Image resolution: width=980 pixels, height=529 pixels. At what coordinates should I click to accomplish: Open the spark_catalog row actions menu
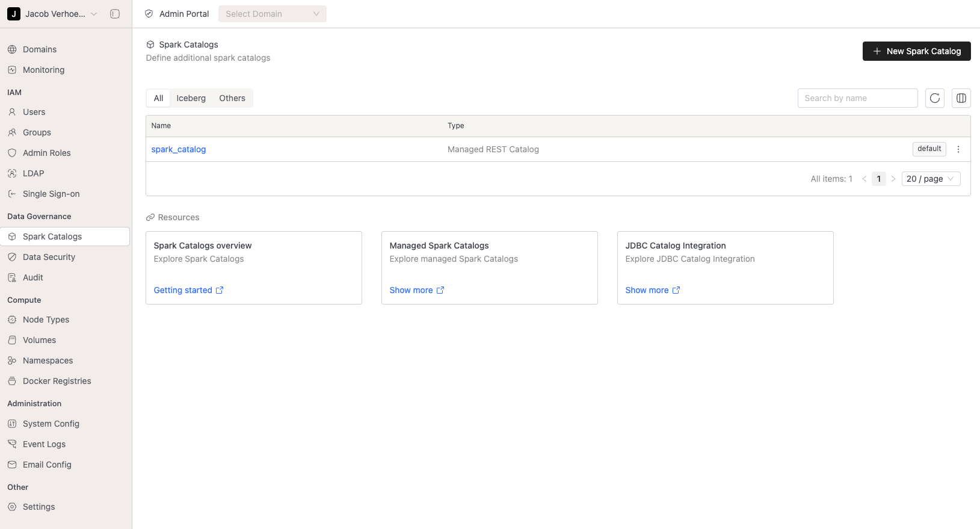click(x=958, y=149)
